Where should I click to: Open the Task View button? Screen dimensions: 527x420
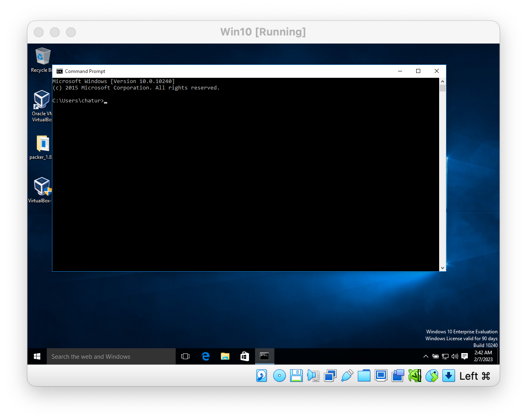pos(185,356)
